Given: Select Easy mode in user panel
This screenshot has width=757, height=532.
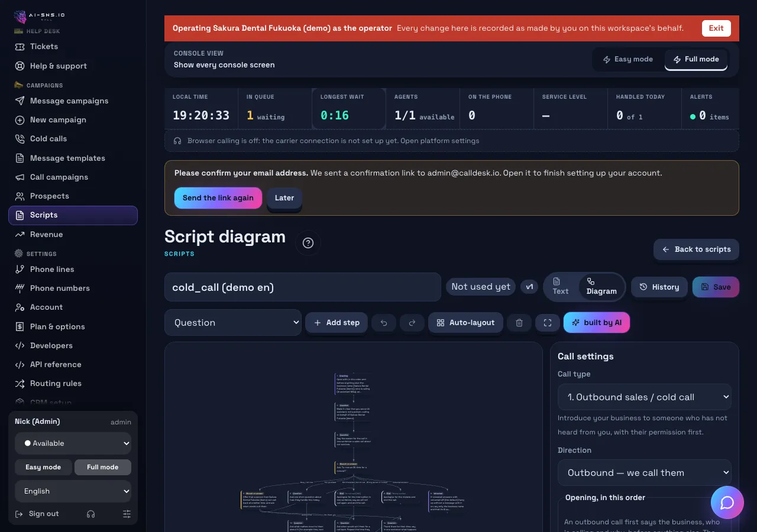Looking at the screenshot, I should click(43, 467).
